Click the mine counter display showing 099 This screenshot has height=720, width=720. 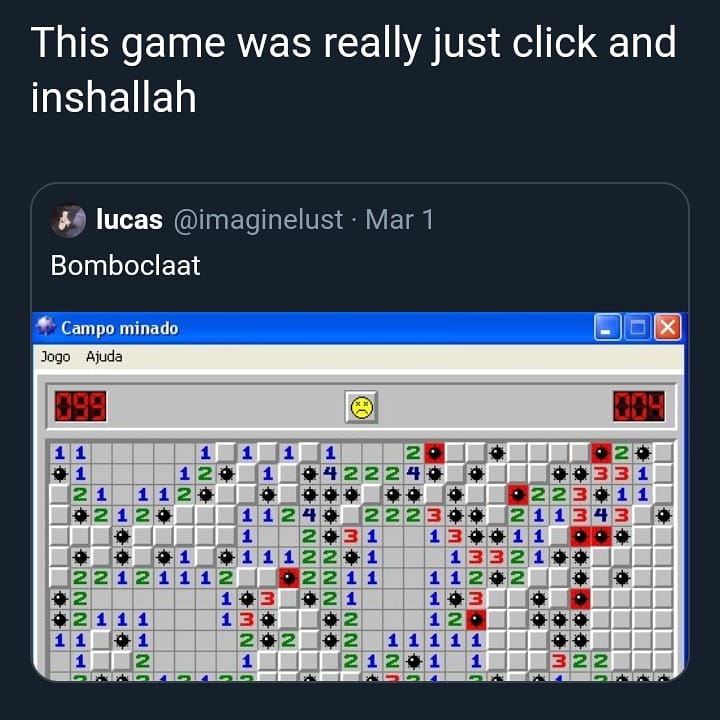[x=81, y=406]
